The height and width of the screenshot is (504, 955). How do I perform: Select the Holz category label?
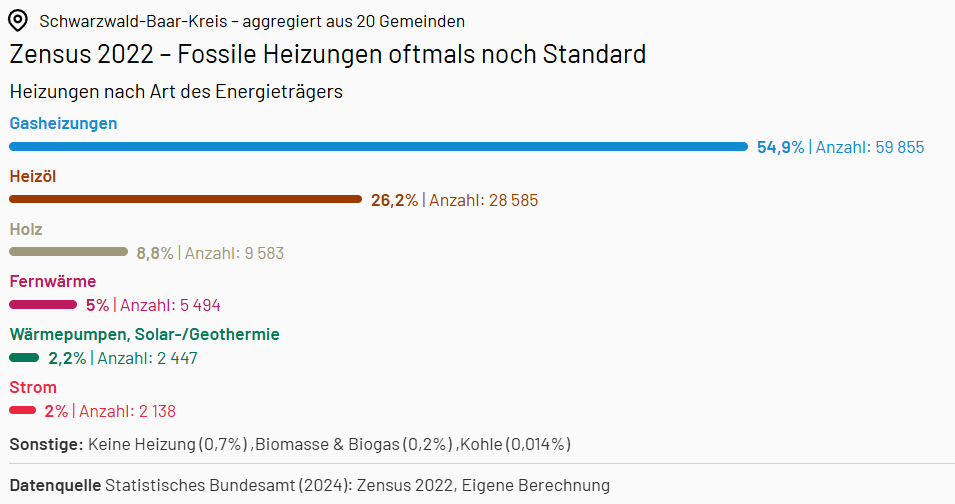26,229
